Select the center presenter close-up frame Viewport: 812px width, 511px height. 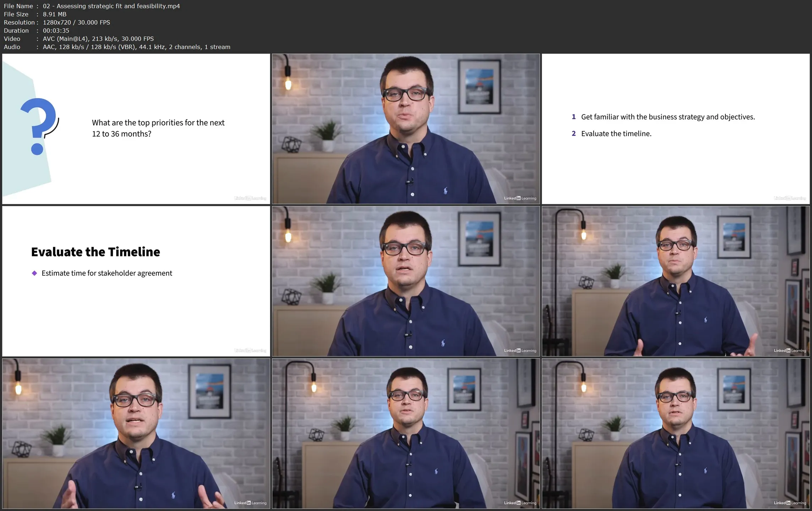click(406, 281)
